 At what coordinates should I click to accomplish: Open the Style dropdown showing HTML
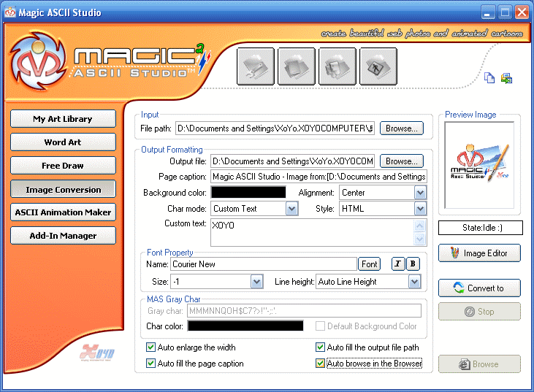(x=420, y=209)
